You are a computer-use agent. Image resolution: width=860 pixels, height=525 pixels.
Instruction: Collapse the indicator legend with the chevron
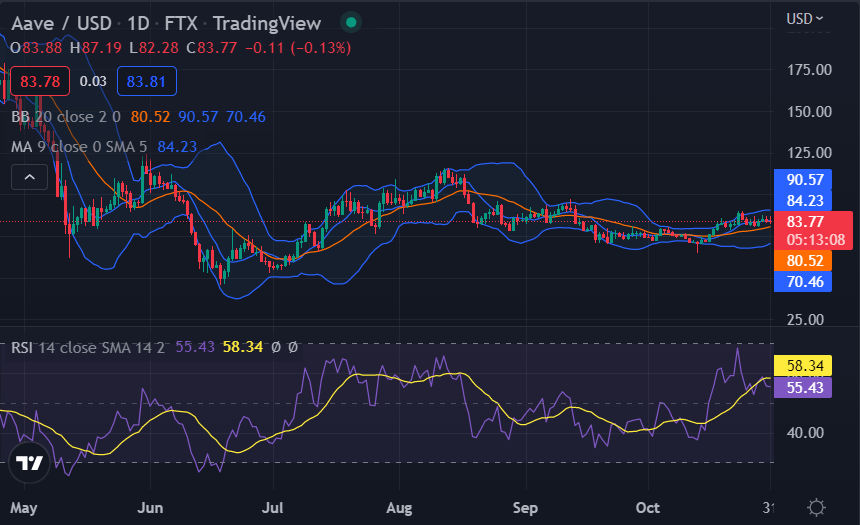pyautogui.click(x=30, y=177)
